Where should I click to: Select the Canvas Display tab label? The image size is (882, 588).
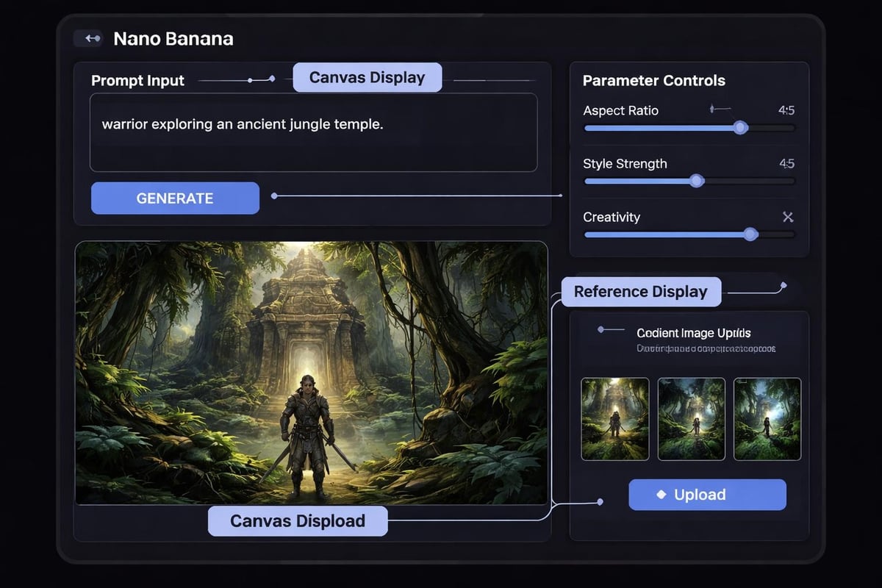(x=367, y=77)
